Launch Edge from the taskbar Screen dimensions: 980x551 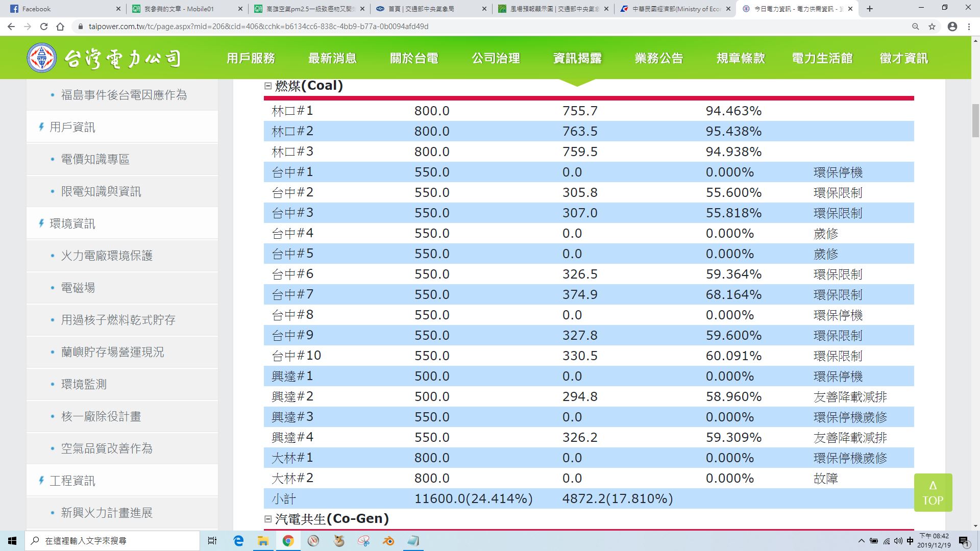(x=238, y=541)
